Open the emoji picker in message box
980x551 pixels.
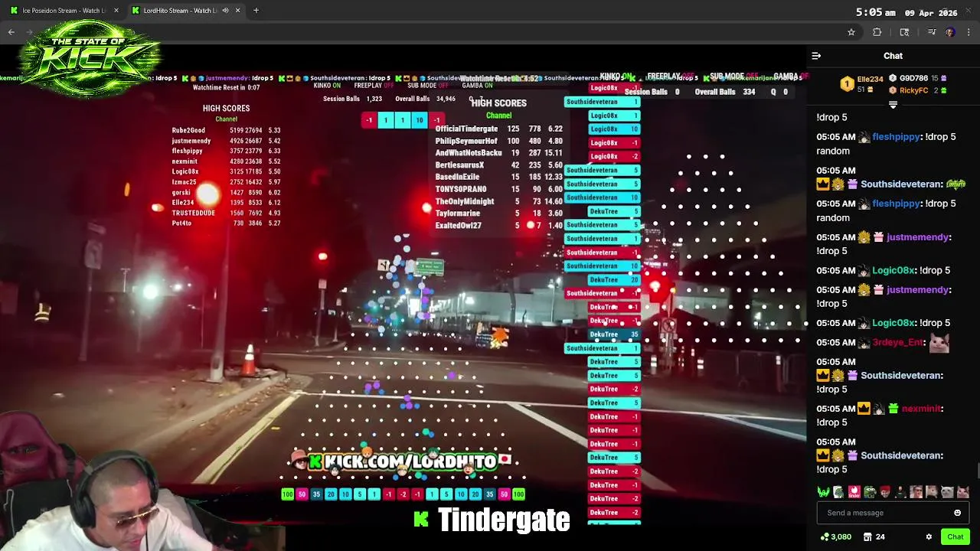coord(957,513)
